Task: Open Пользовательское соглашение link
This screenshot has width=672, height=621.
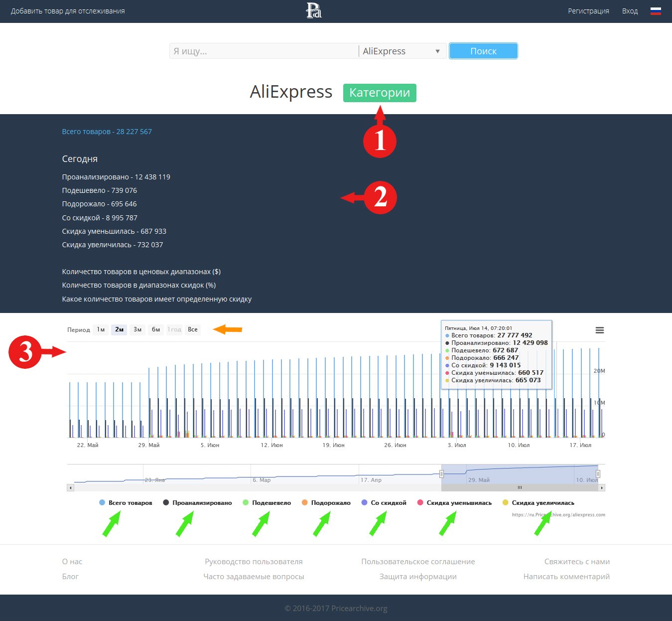Action: tap(418, 562)
